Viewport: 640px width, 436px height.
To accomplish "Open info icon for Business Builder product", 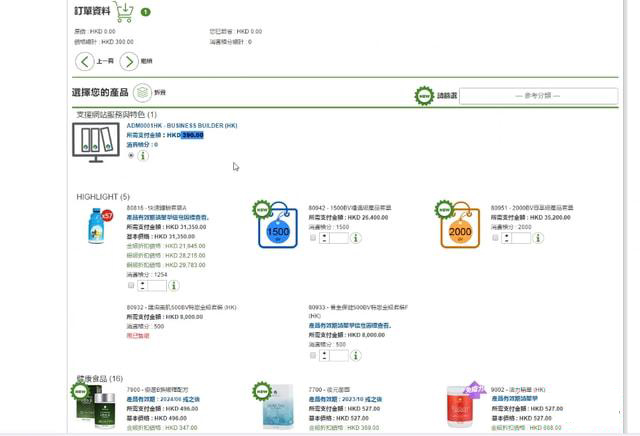I will 143,156.
